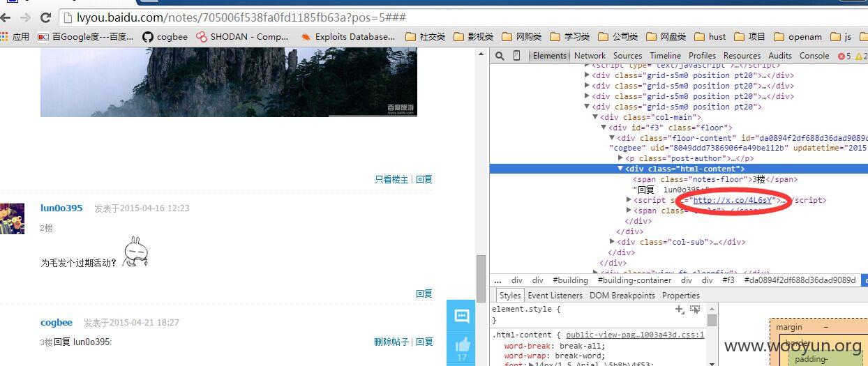Collapse the div id f3 floor node

click(x=604, y=128)
